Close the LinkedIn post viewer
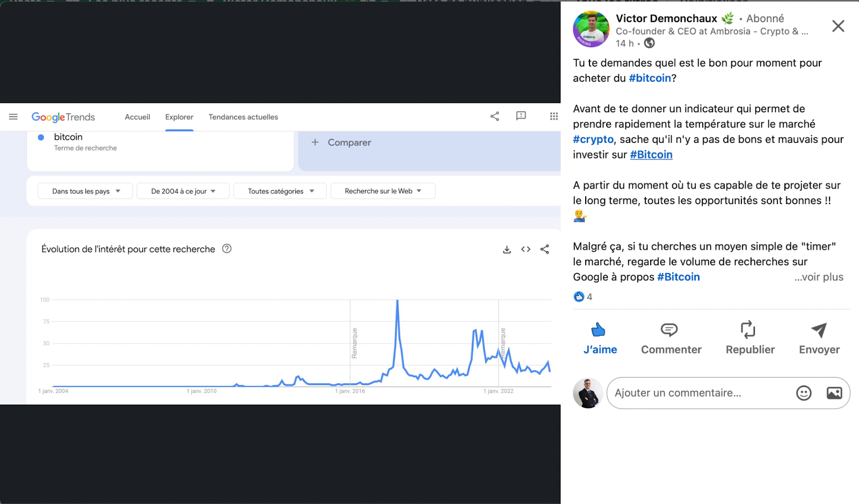This screenshot has height=504, width=859. coord(838,26)
